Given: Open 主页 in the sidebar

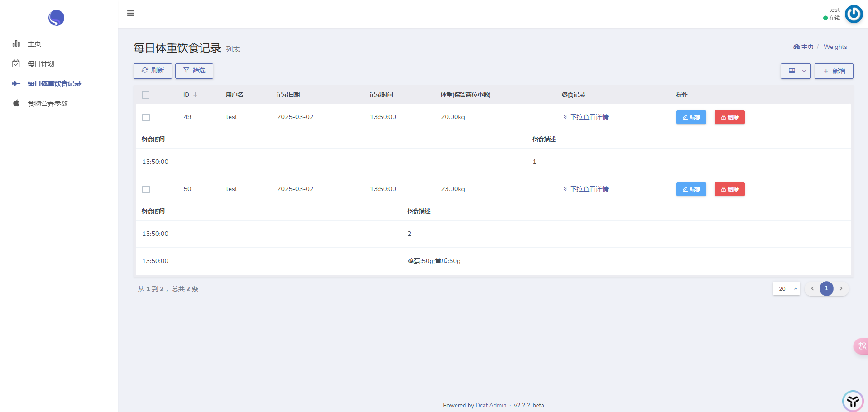Looking at the screenshot, I should 34,44.
